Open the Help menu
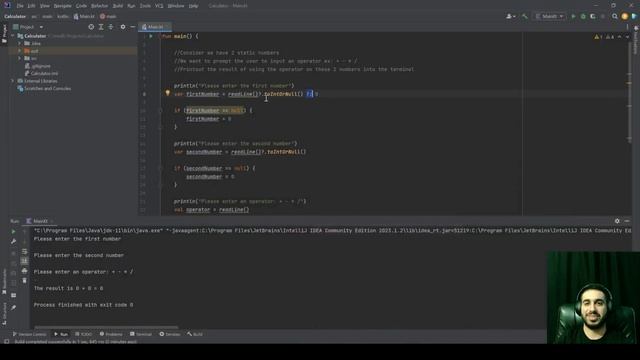640x360 pixels. click(193, 6)
